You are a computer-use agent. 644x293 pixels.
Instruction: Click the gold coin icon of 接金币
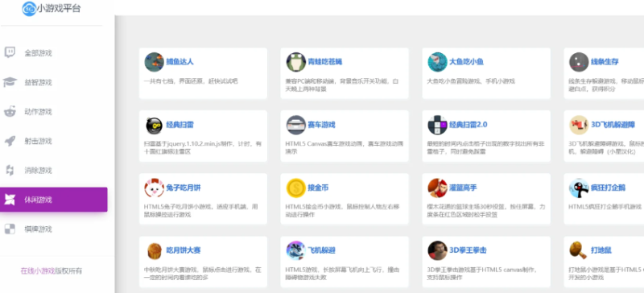click(x=296, y=188)
